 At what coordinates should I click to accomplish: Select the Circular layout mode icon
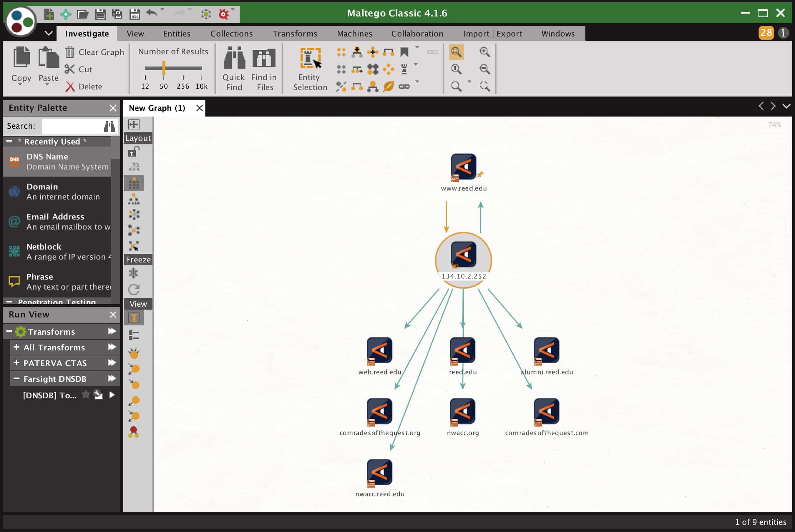(134, 215)
